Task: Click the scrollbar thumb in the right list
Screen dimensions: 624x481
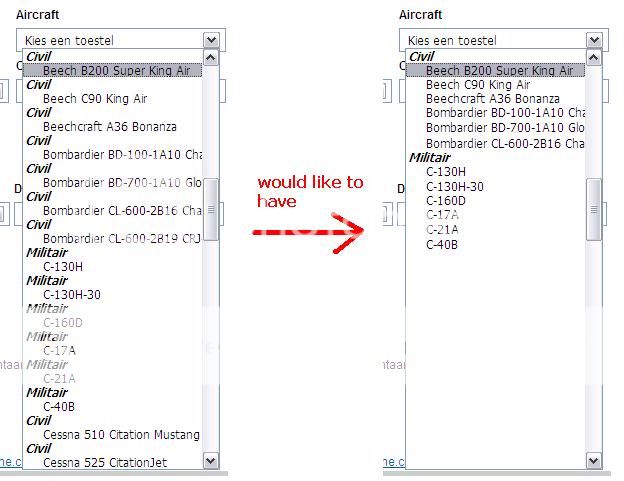Action: point(594,209)
